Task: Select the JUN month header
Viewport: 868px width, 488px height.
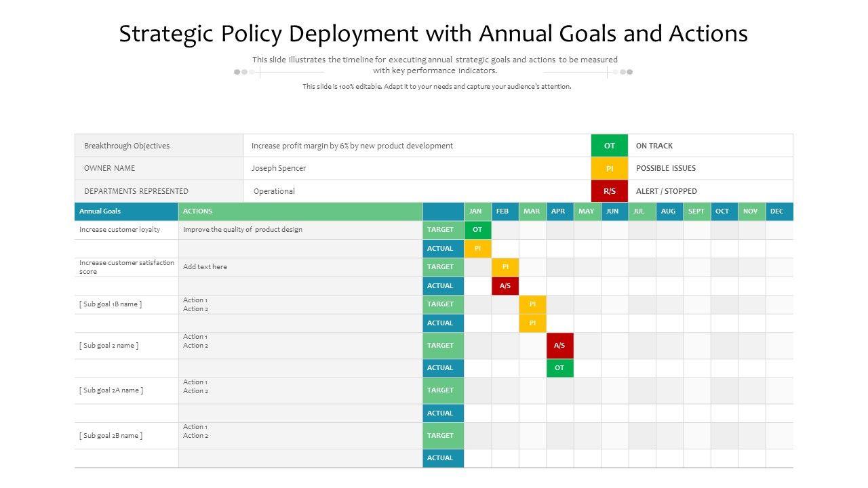Action: coord(614,211)
